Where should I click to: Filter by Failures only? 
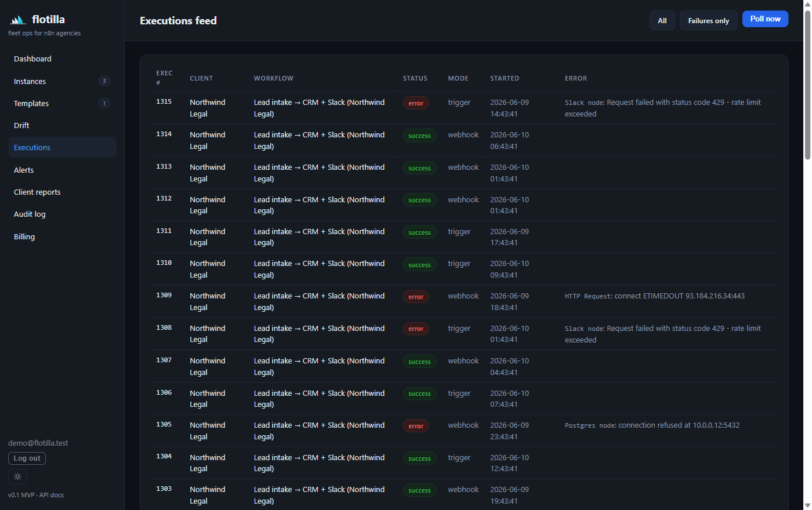(x=709, y=20)
